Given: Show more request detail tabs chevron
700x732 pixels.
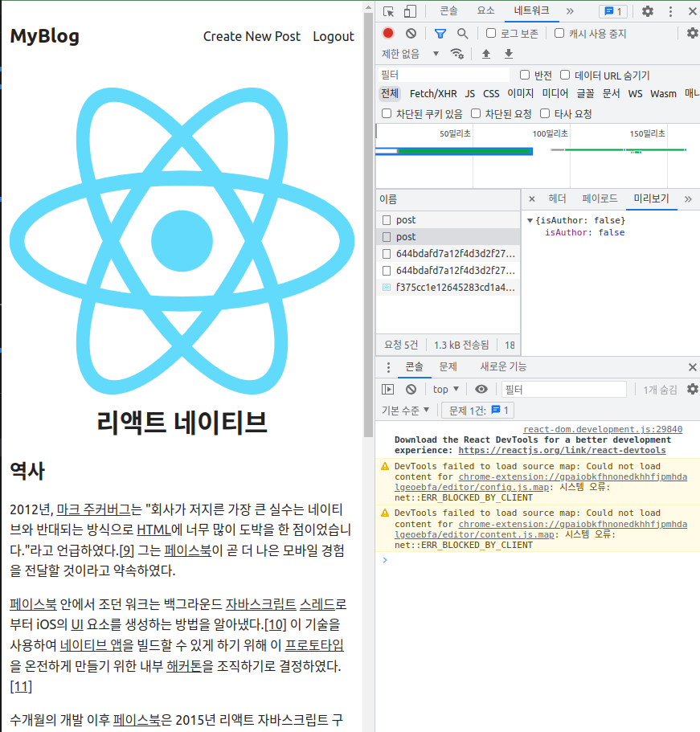Looking at the screenshot, I should (688, 199).
